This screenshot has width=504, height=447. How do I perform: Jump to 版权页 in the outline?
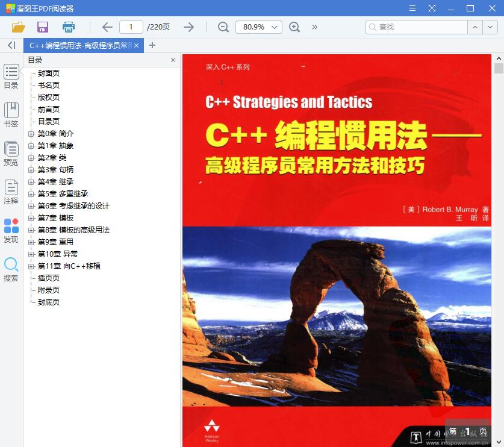pyautogui.click(x=49, y=97)
